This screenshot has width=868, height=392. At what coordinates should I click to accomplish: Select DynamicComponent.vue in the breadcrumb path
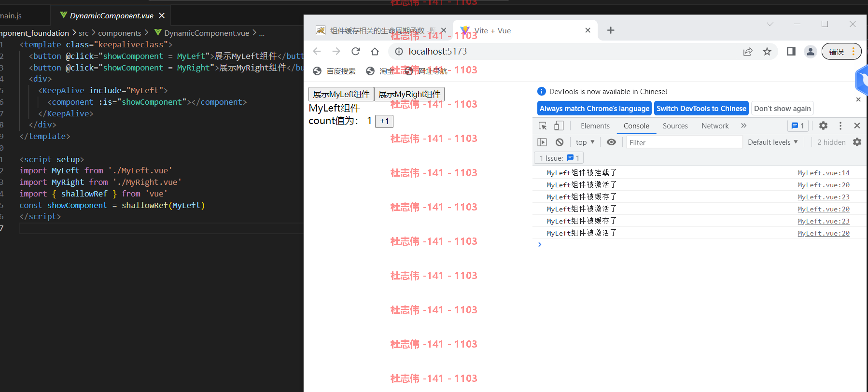(x=207, y=33)
